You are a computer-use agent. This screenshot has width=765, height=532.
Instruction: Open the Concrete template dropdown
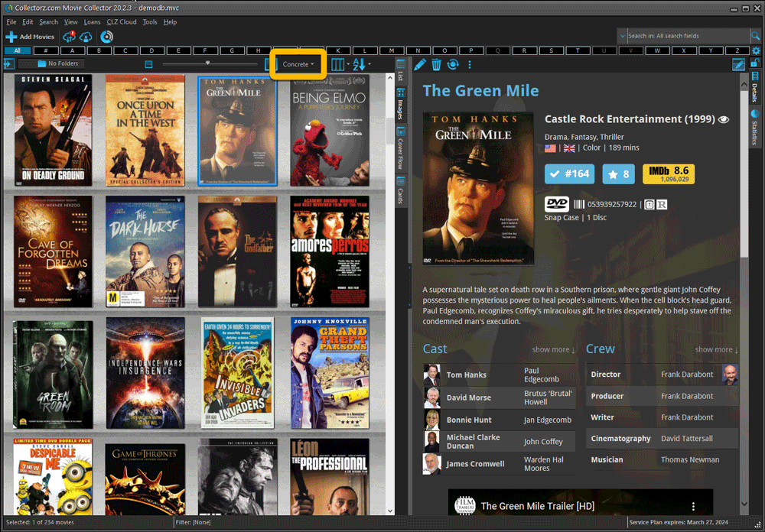pos(298,64)
